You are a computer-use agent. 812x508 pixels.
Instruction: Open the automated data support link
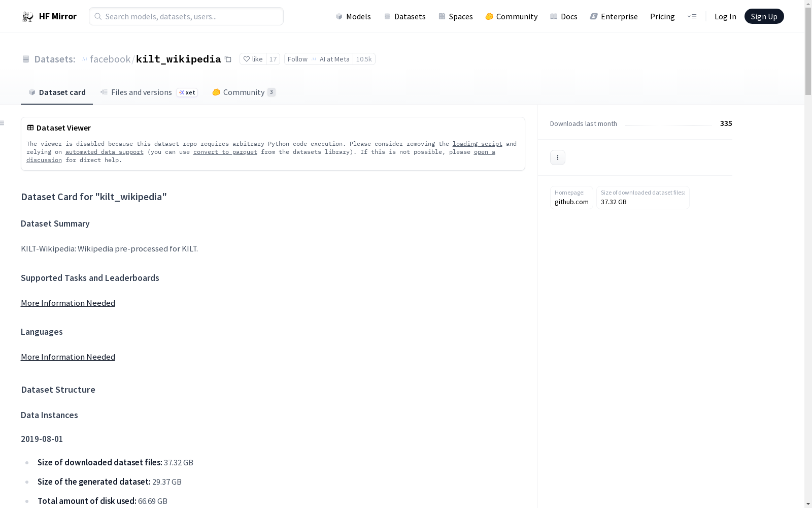click(105, 152)
